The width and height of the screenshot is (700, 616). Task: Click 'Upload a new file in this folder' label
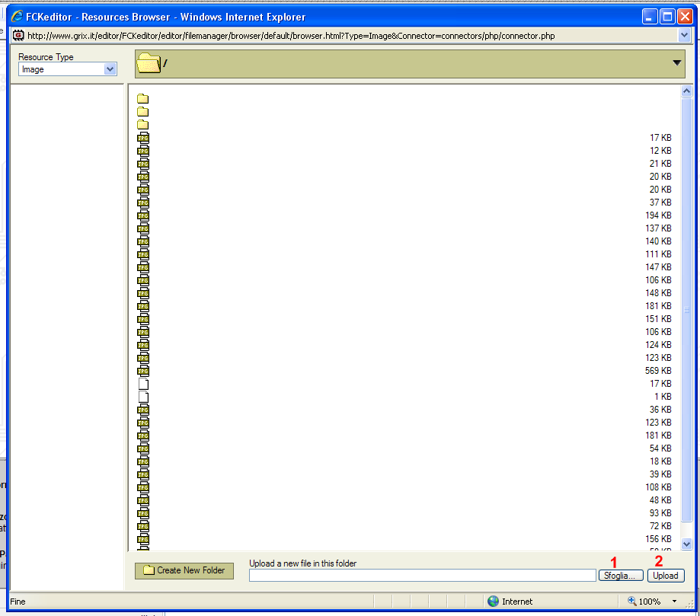click(x=302, y=563)
